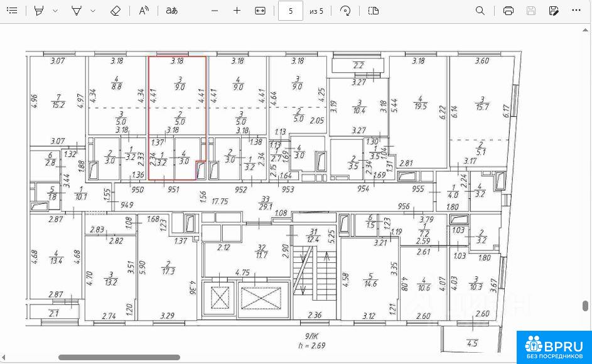Open the draw pen options dropdown
This screenshot has height=364, width=592.
pos(93,11)
